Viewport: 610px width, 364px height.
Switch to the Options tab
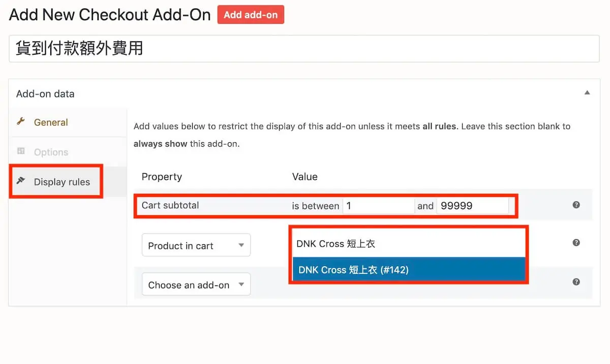pos(68,152)
